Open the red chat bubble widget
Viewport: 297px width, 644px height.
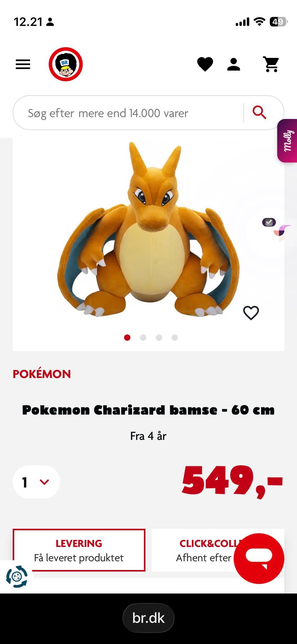tap(259, 559)
